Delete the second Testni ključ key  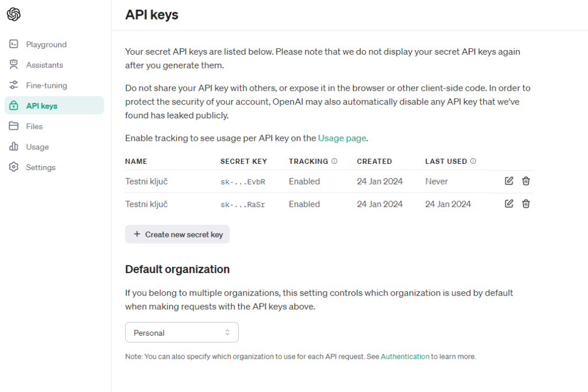pyautogui.click(x=526, y=203)
